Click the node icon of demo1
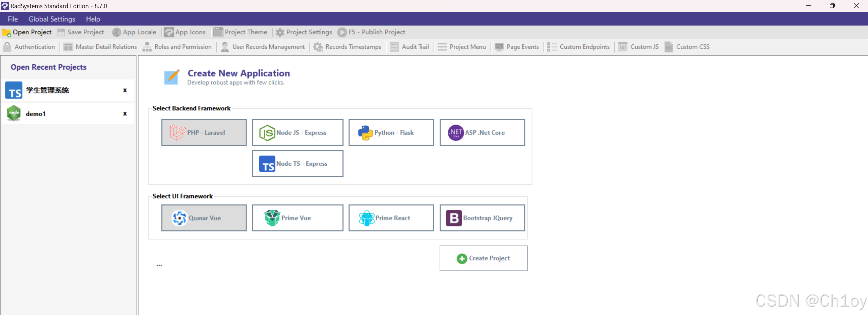This screenshot has height=315, width=868. (x=14, y=113)
